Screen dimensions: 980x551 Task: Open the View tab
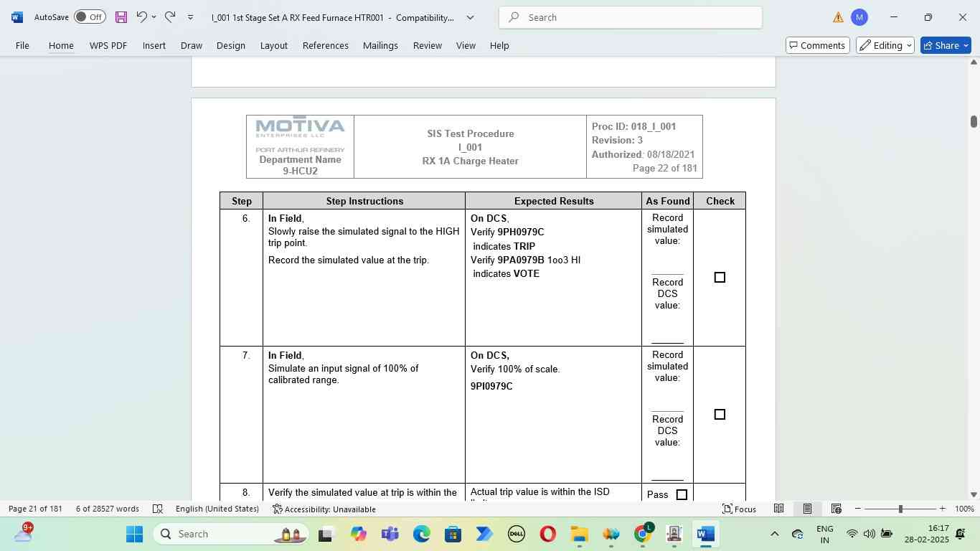pos(466,45)
